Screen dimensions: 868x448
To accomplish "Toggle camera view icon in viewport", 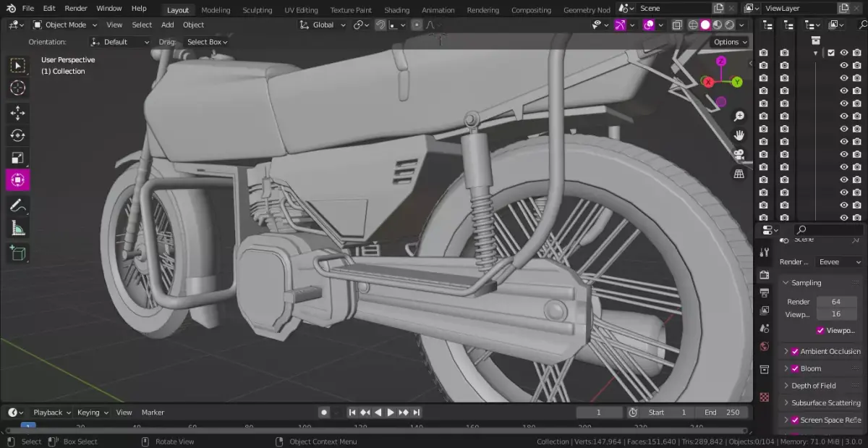I will (x=739, y=154).
